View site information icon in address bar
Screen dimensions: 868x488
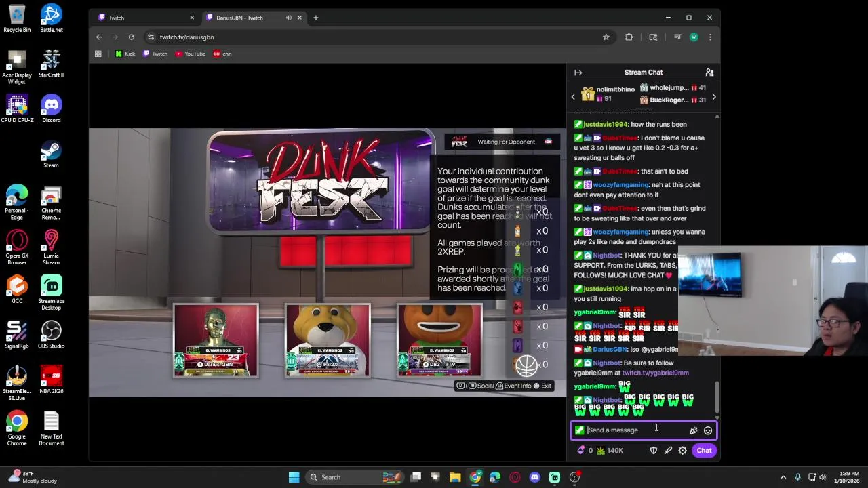point(151,37)
